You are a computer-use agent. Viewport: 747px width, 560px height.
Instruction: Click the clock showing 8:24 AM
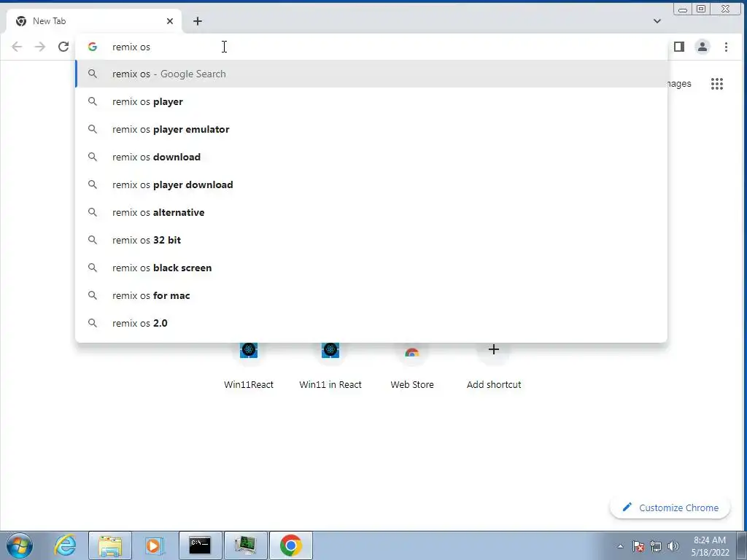[x=710, y=546]
